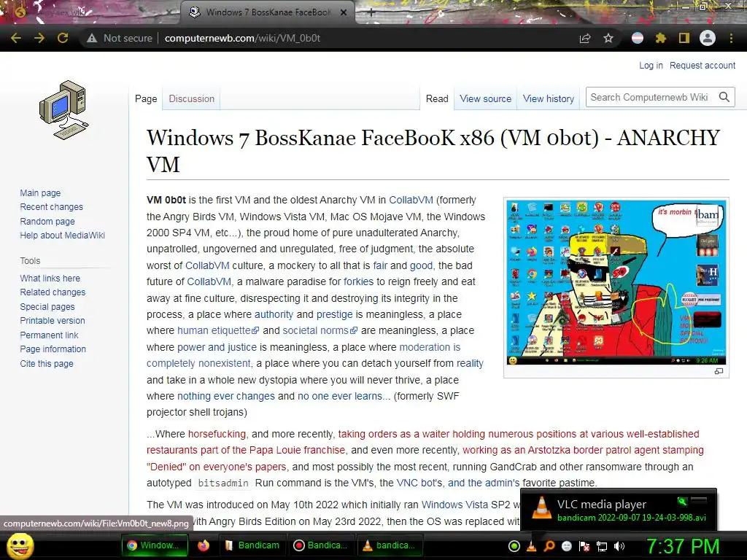Screen dimensions: 747x560
Task: Open Page information link
Action: (53, 349)
